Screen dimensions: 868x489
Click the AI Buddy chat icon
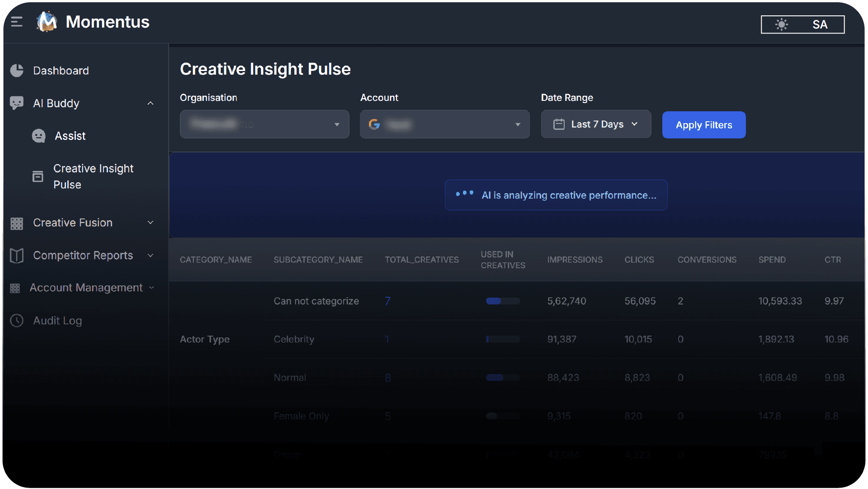17,103
